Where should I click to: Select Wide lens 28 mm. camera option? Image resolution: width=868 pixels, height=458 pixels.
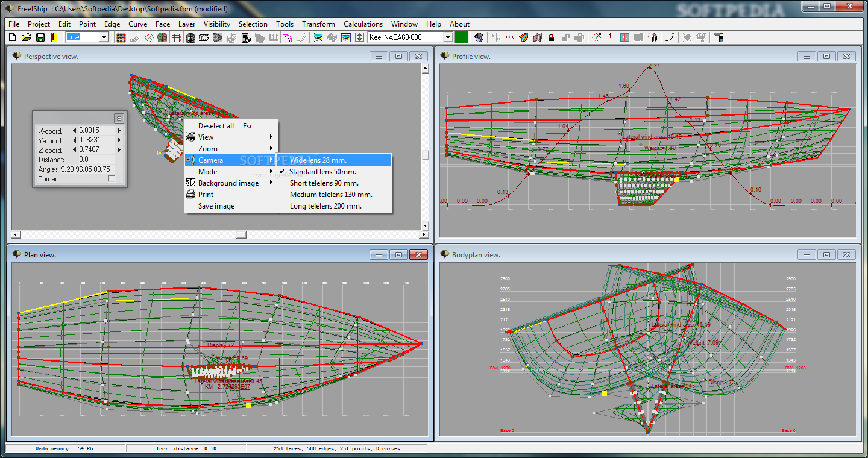333,160
